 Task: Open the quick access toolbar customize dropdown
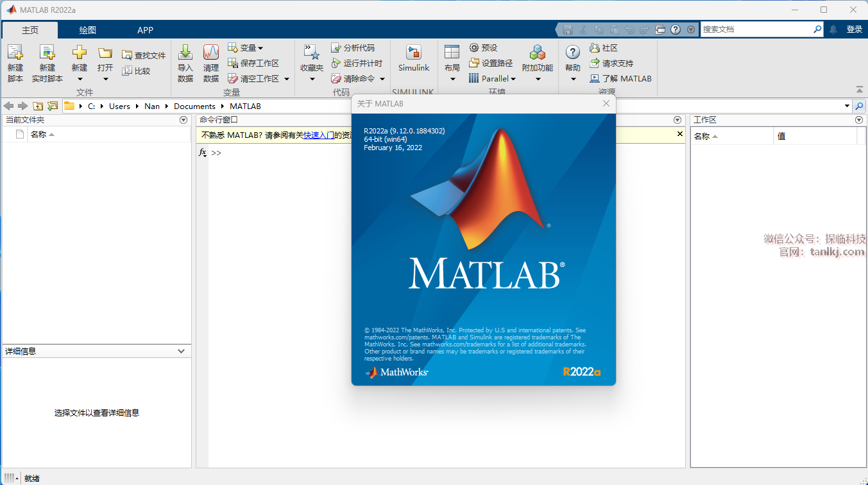pyautogui.click(x=691, y=30)
